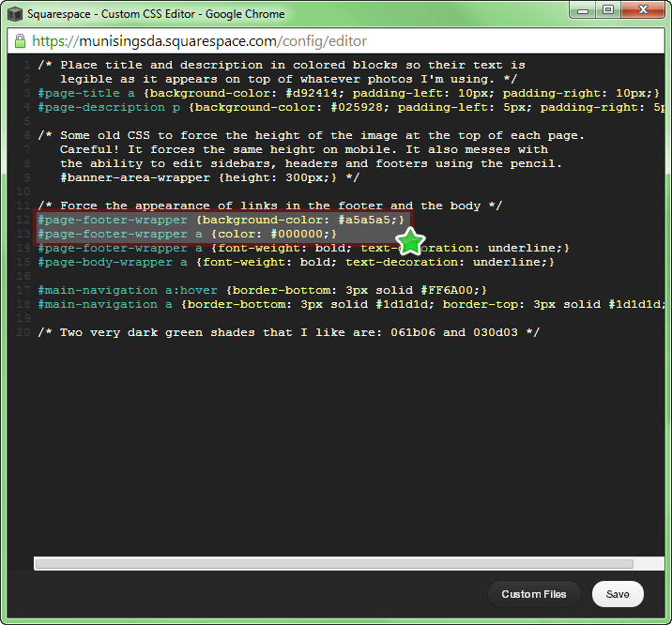Click the URL address bar
The width and height of the screenshot is (672, 625).
click(x=336, y=41)
